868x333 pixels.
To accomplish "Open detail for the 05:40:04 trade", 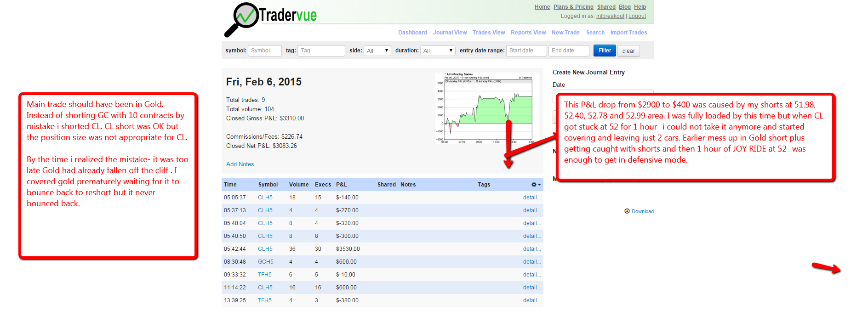I will tap(532, 223).
